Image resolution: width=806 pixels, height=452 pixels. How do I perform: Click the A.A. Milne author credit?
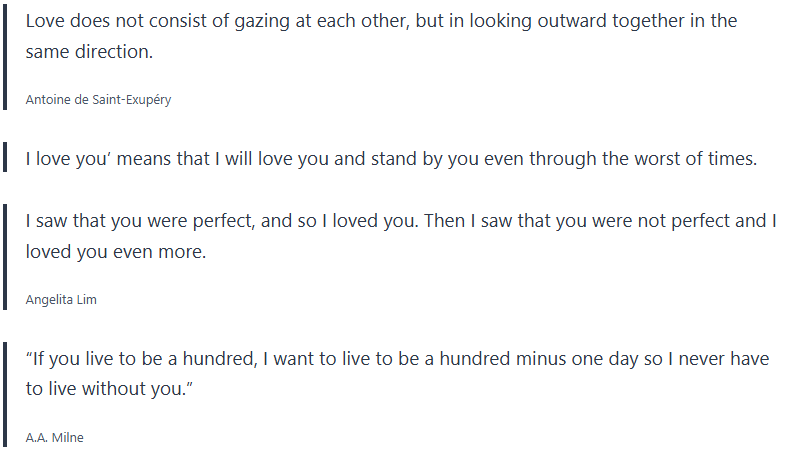(55, 437)
